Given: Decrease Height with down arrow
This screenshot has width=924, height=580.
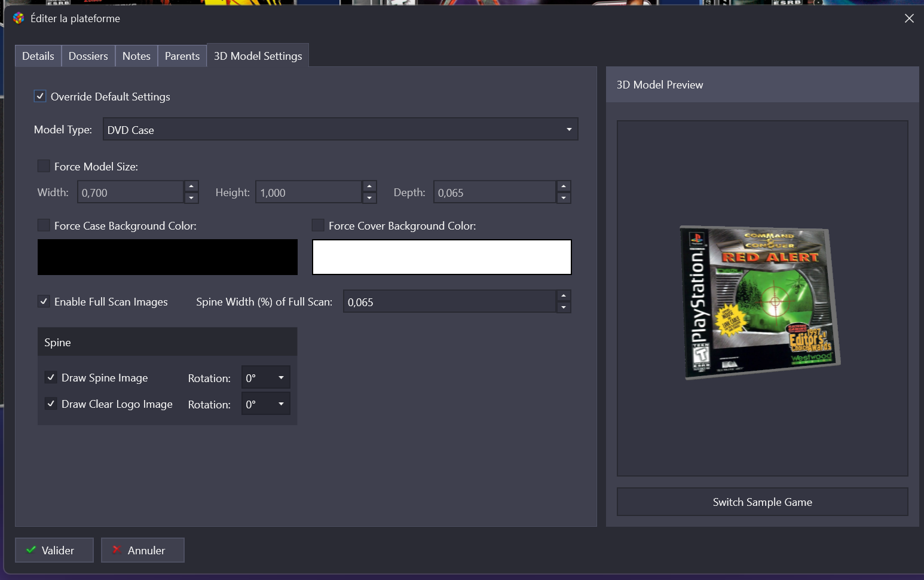Looking at the screenshot, I should (x=369, y=198).
